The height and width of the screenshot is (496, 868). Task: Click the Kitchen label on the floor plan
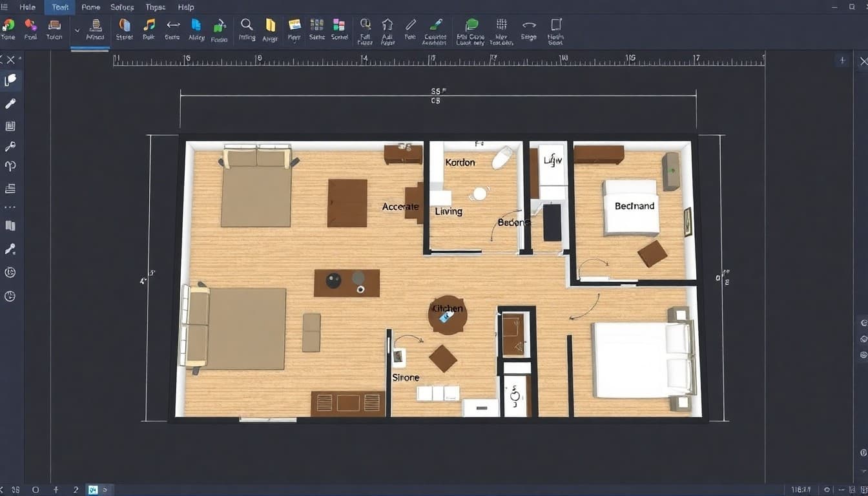448,308
